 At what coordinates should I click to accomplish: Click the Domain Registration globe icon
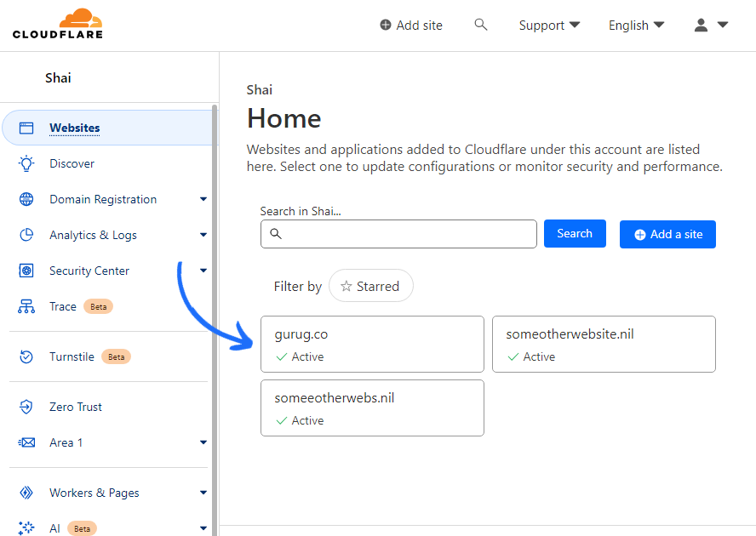pos(26,199)
